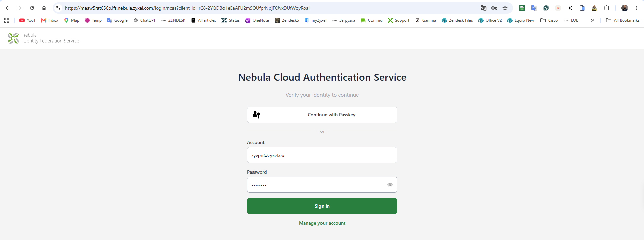Image resolution: width=644 pixels, height=240 pixels.
Task: View site information icon in address bar
Action: [58, 8]
